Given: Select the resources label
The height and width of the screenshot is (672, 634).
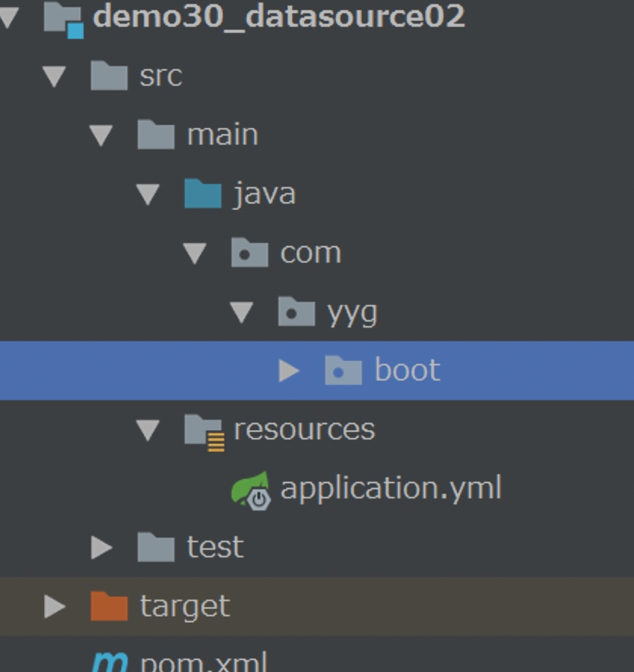Looking at the screenshot, I should pyautogui.click(x=304, y=429).
